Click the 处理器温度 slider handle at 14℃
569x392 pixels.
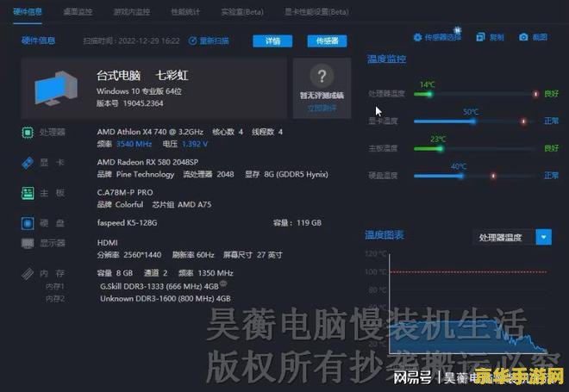click(429, 94)
